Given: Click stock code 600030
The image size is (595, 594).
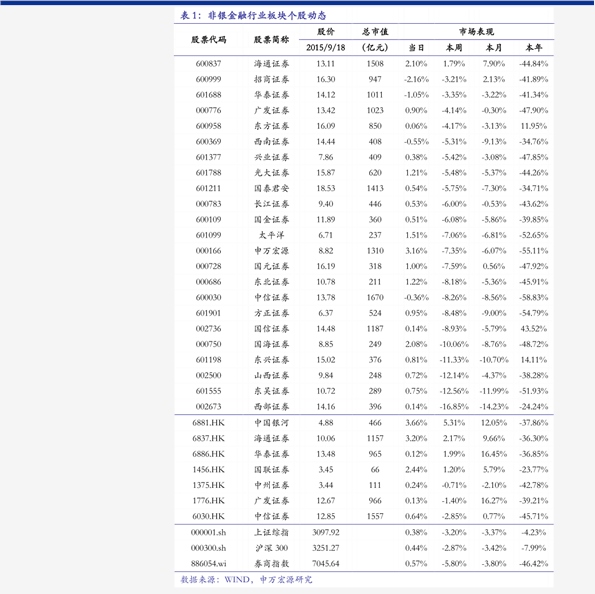Looking at the screenshot, I should click(x=208, y=297).
